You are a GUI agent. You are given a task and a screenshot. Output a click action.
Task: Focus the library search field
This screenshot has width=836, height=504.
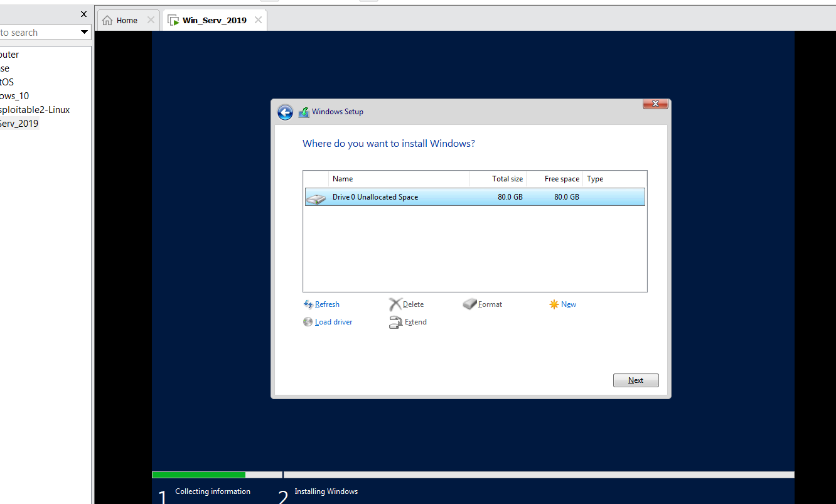point(39,32)
